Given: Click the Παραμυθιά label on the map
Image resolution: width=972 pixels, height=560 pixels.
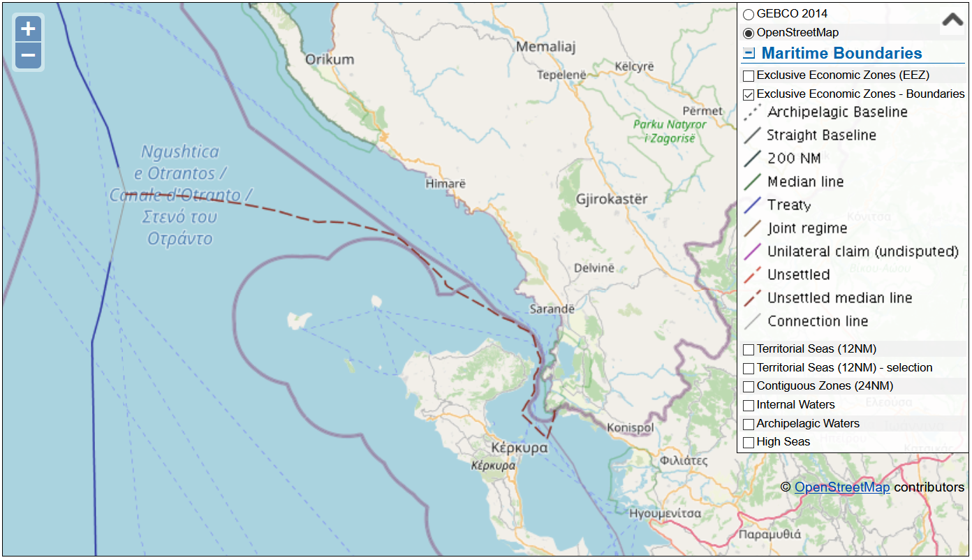Looking at the screenshot, I should 769,536.
